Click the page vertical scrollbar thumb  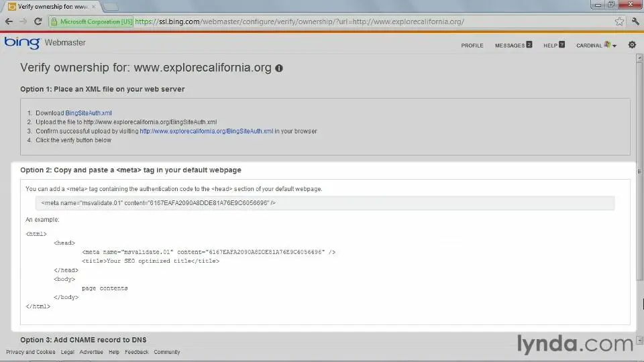[x=639, y=172]
